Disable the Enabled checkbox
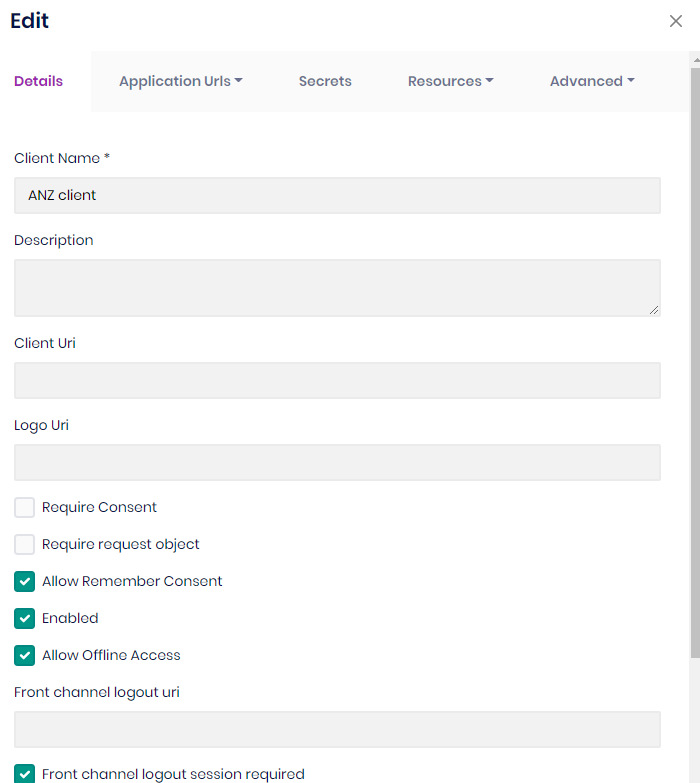The image size is (700, 783). point(25,619)
